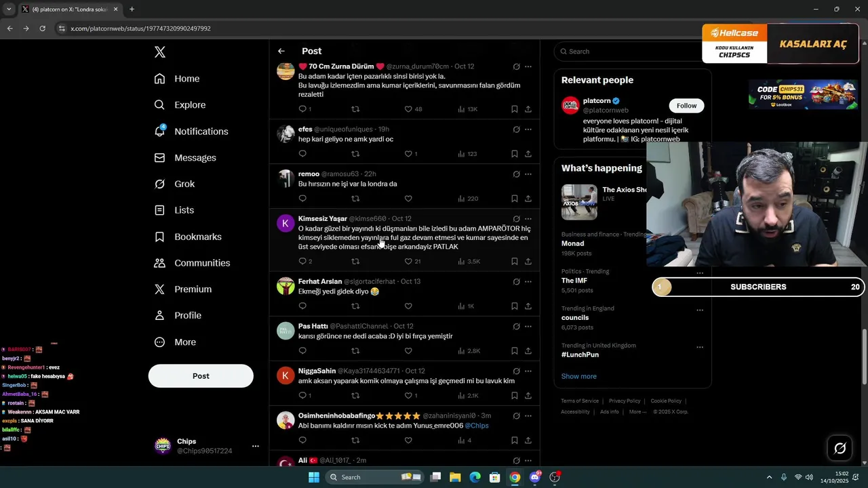The image size is (868, 488).
Task: Open more options on Osimheninhobabafingo reply
Action: [528, 416]
